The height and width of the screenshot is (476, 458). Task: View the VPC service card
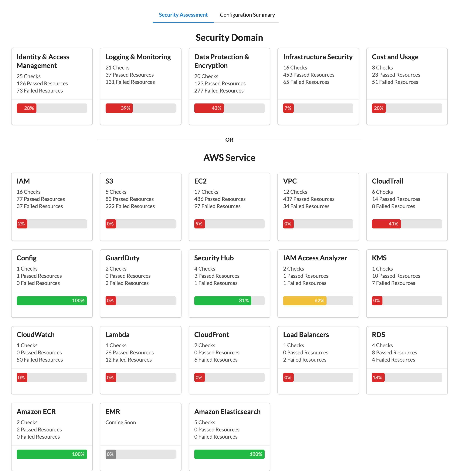pos(318,206)
